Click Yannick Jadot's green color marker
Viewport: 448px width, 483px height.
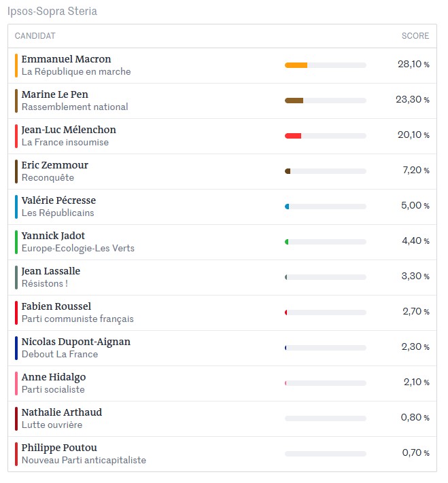coord(16,242)
